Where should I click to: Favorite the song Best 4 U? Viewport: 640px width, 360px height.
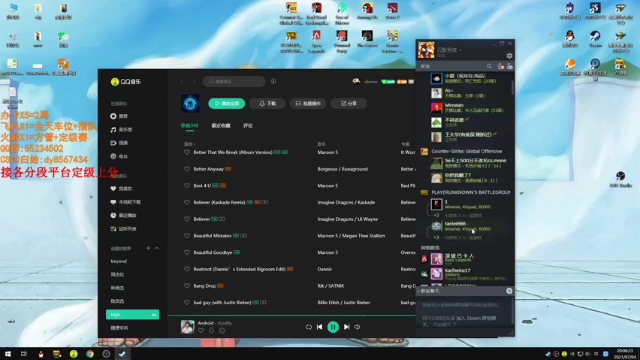pyautogui.click(x=187, y=186)
